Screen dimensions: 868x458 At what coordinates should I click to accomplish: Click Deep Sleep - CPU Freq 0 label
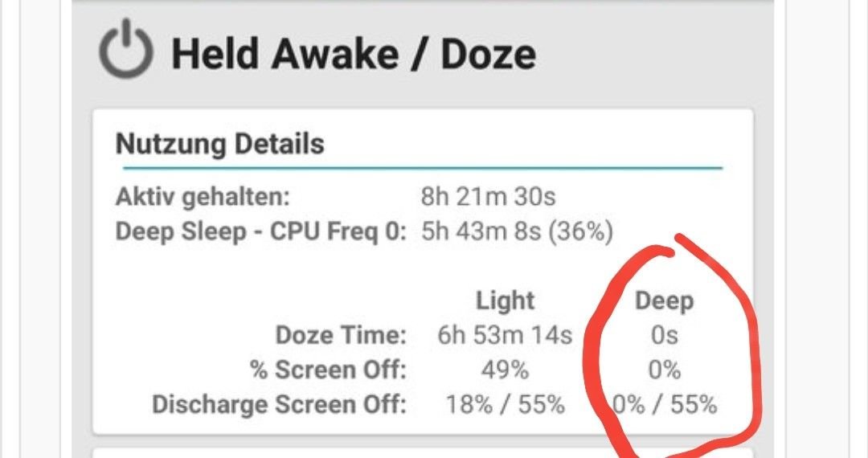260,231
